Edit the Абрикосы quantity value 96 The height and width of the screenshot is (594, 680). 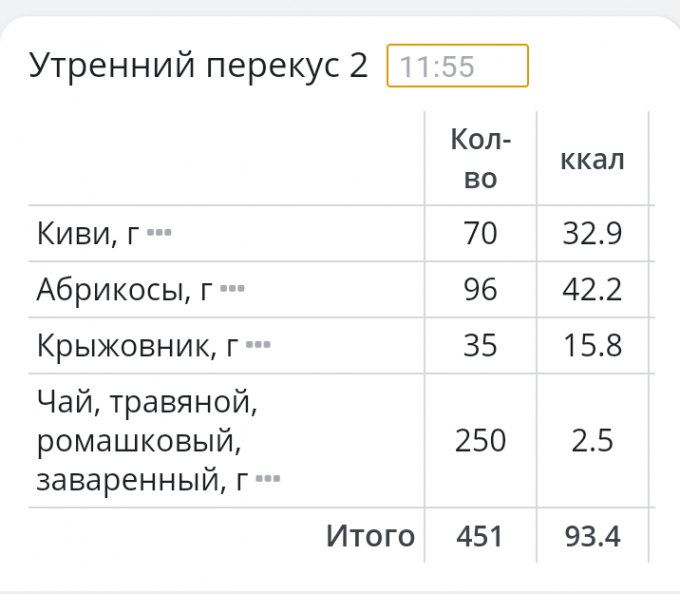tap(481, 290)
